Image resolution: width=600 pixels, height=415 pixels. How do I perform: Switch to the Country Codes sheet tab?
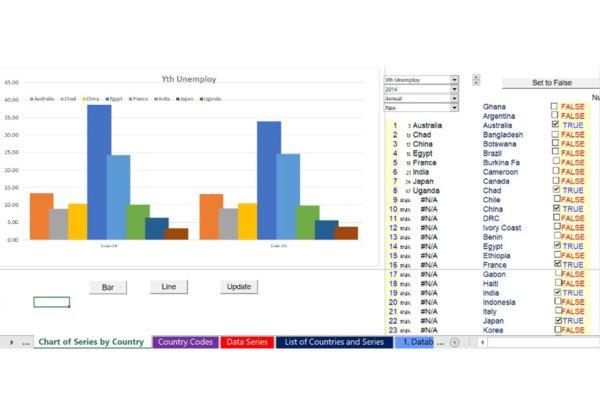coord(185,342)
